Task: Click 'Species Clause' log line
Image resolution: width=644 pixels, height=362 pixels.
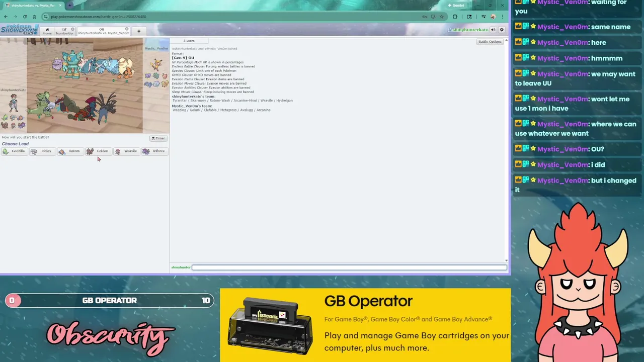Action: coord(204,70)
